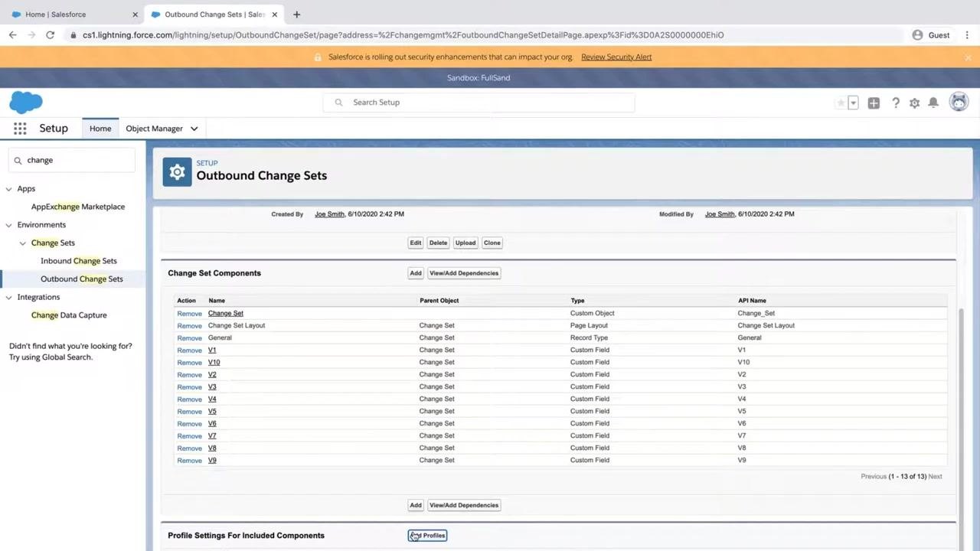The image size is (980, 551).
Task: Select Outbound Change Sets in sidebar
Action: (x=81, y=279)
